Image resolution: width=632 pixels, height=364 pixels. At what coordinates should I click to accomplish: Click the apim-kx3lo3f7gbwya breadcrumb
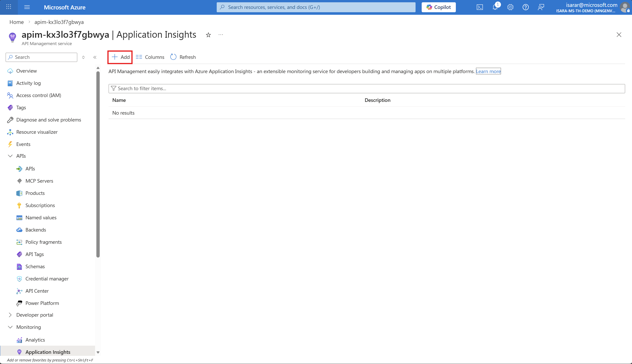[59, 22]
